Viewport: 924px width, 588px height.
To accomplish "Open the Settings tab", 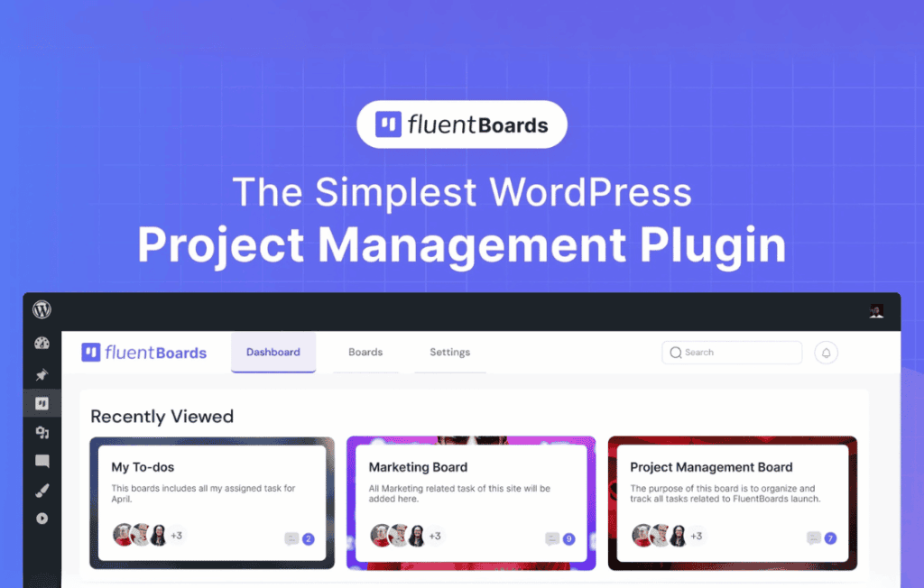I will 449,353.
